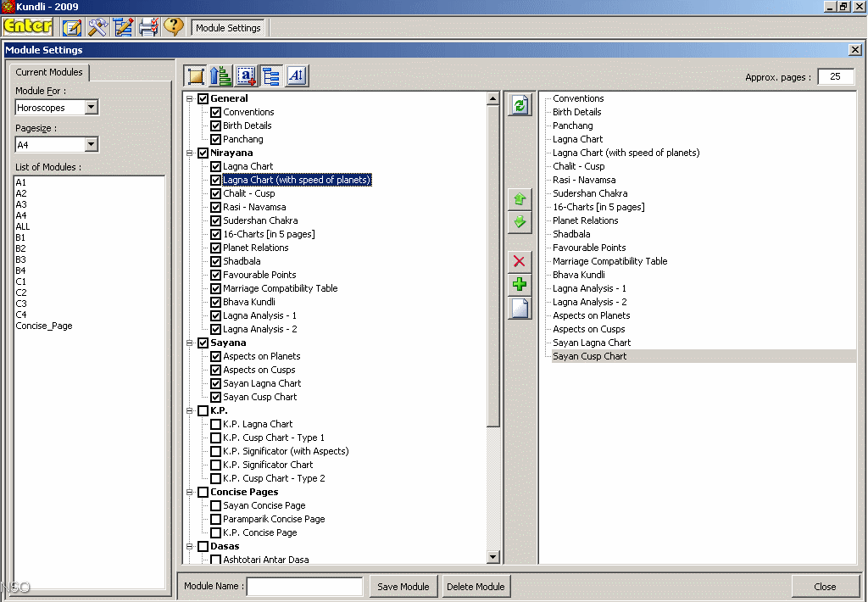The width and height of the screenshot is (868, 602).
Task: Click the printer icon in the toolbar
Action: pyautogui.click(x=148, y=27)
